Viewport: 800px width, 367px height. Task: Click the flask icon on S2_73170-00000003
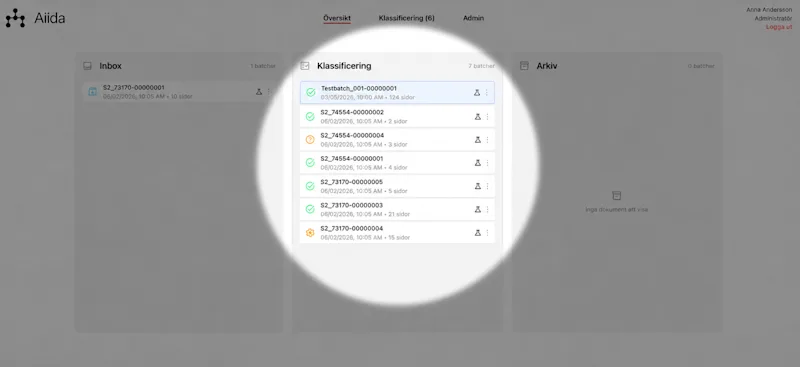(478, 209)
